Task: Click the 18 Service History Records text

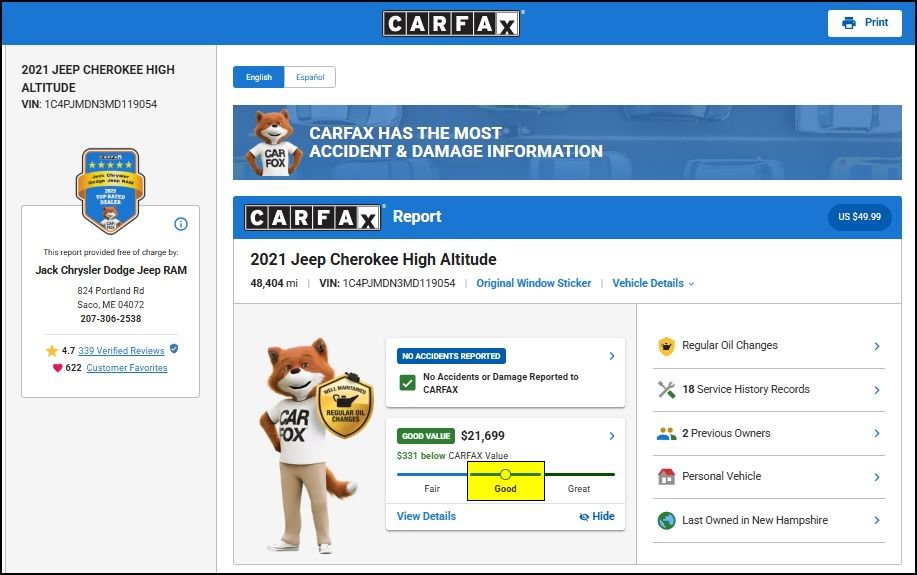Action: tap(746, 390)
